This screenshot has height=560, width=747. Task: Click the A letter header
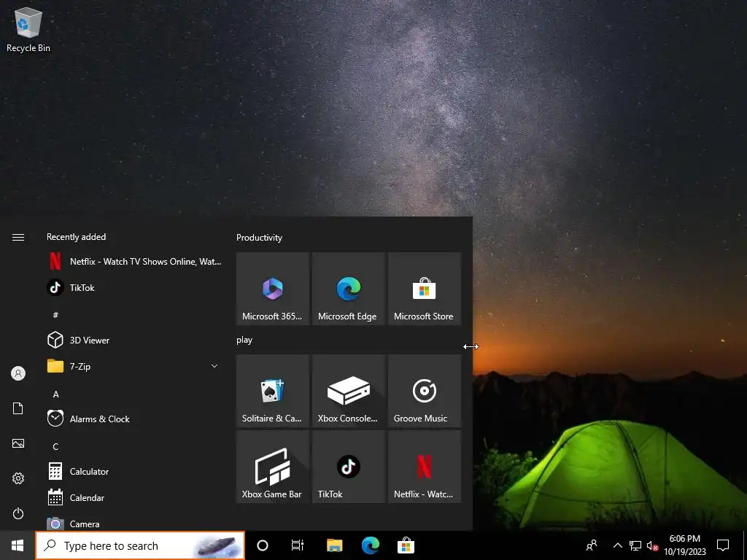(x=55, y=394)
